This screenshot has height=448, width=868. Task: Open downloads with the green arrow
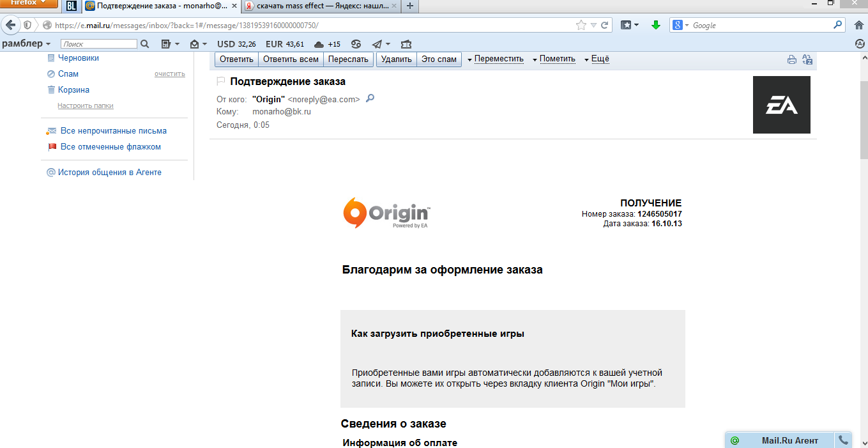pos(655,26)
